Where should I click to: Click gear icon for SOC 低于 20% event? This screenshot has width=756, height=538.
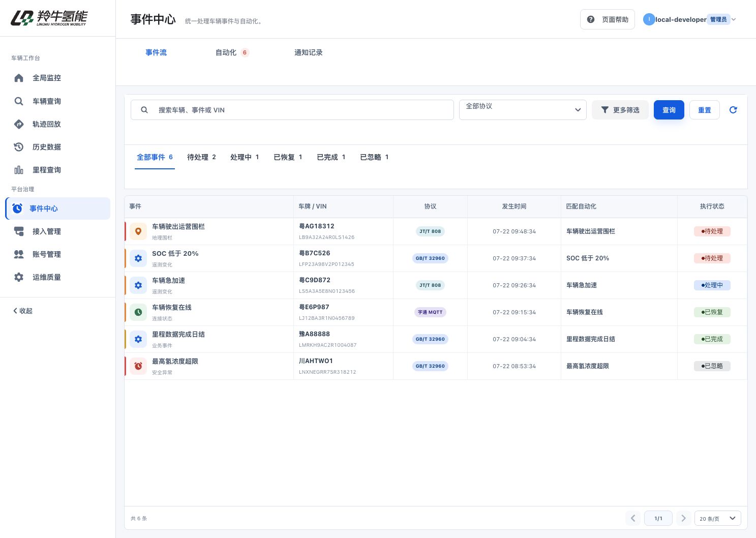click(x=138, y=258)
